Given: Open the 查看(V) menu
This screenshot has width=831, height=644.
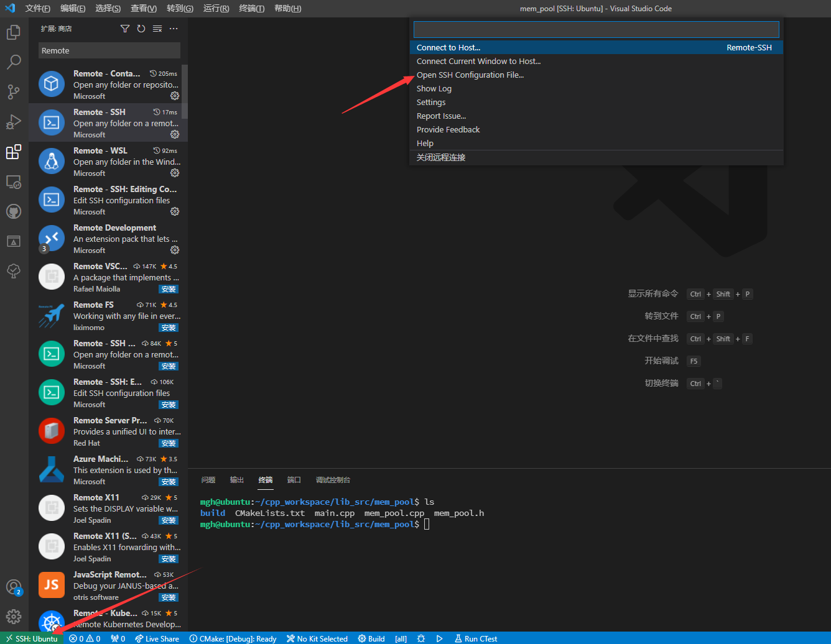Looking at the screenshot, I should [144, 8].
